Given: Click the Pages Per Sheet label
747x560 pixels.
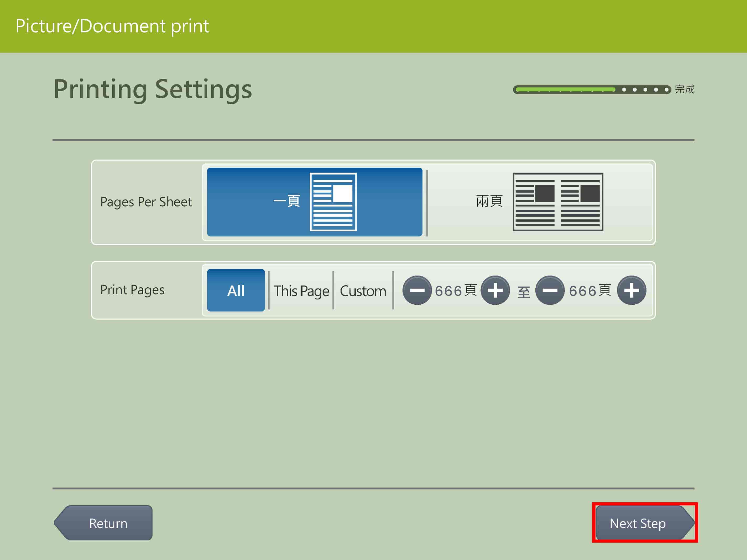Looking at the screenshot, I should (146, 202).
